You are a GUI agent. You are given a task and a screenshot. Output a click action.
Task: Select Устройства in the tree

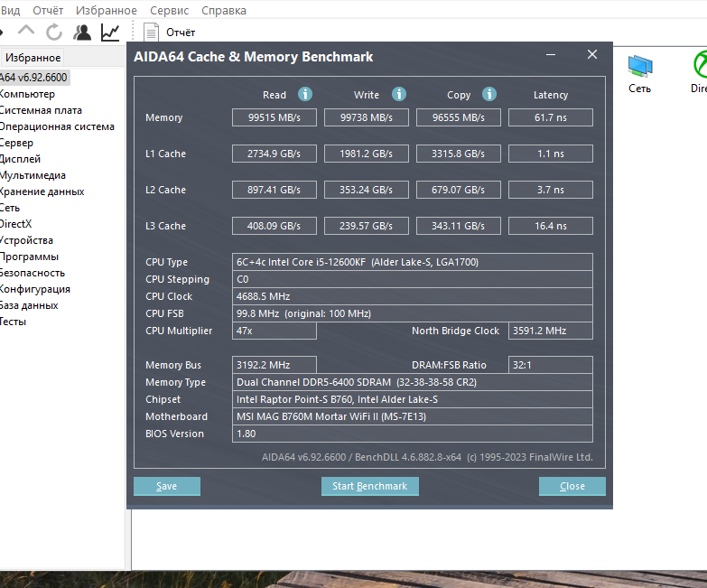(x=26, y=240)
